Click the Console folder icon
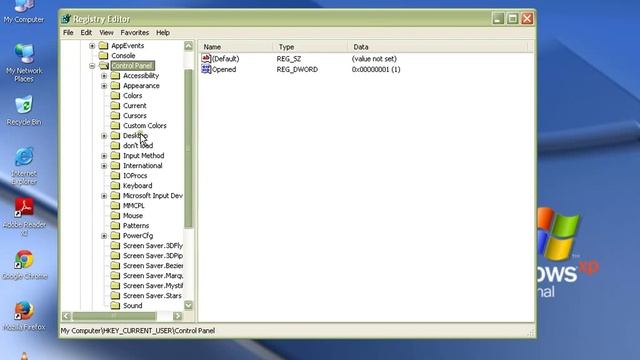Screen dimensions: 640x360 click(x=104, y=56)
